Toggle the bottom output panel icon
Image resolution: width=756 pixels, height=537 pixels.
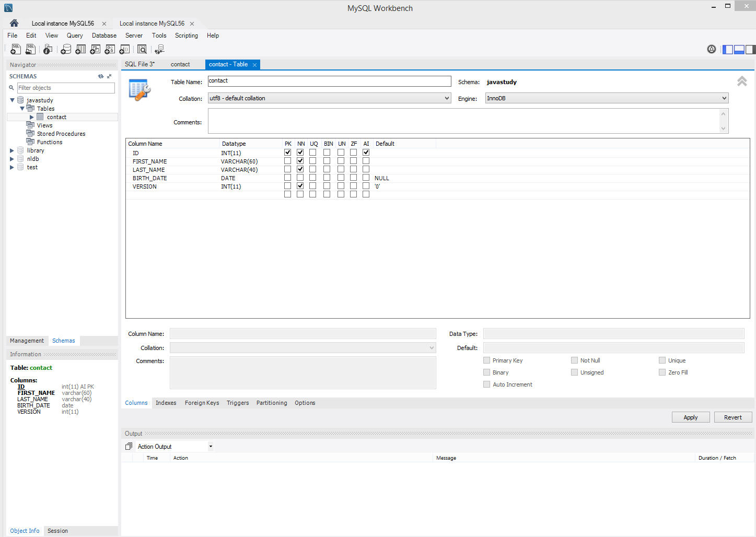click(x=739, y=50)
